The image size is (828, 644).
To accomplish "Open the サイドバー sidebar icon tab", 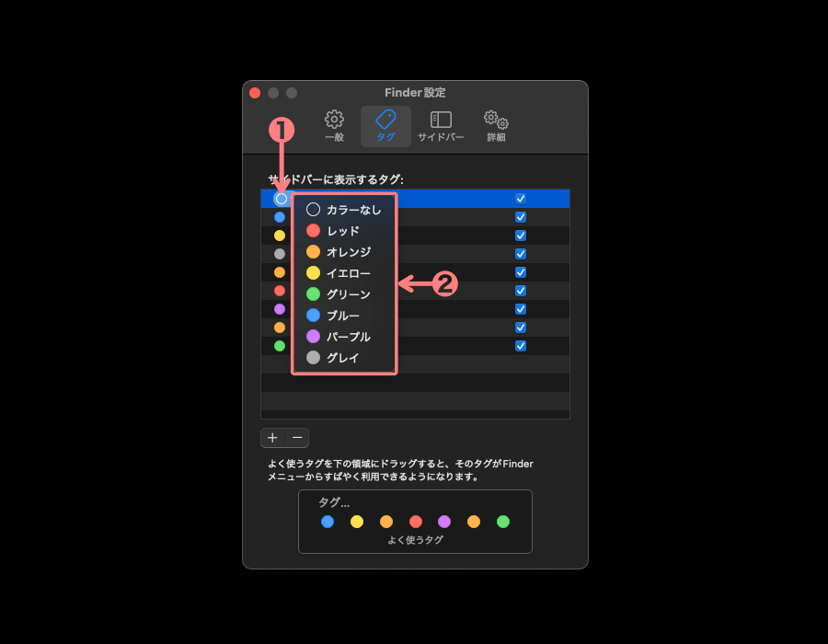I will pos(441,126).
